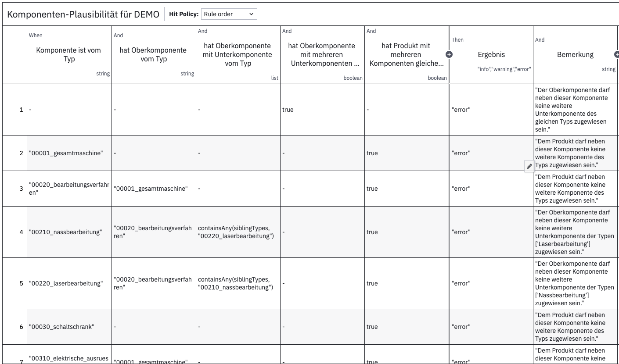Screen dimensions: 619x364
Task: Select the Bemerkung output column header
Action: point(575,54)
